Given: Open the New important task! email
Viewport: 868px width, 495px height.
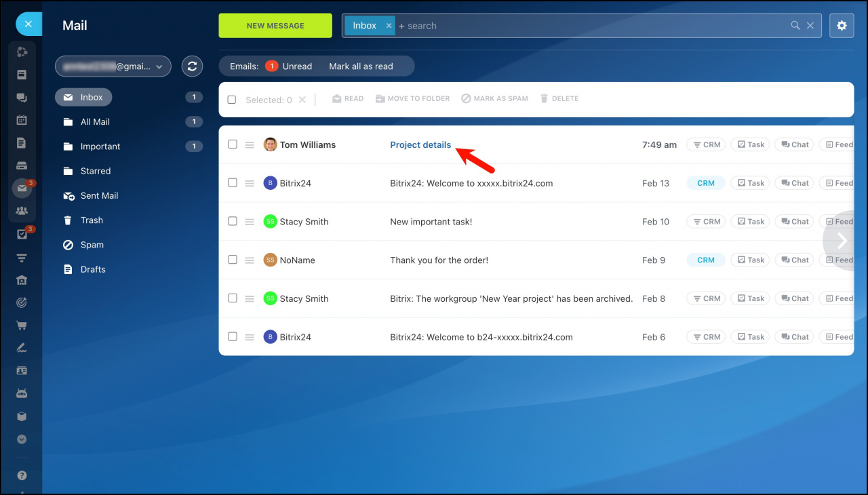Looking at the screenshot, I should pos(431,222).
